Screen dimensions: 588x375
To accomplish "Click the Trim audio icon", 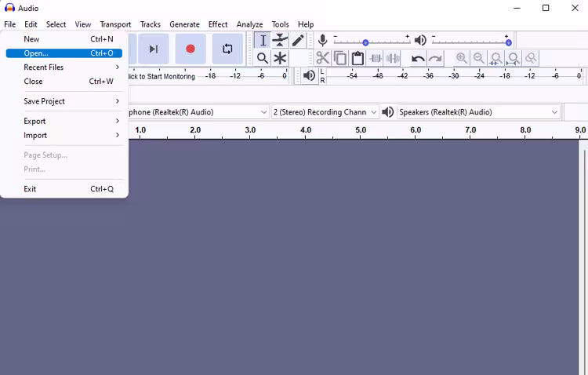I will [x=376, y=58].
